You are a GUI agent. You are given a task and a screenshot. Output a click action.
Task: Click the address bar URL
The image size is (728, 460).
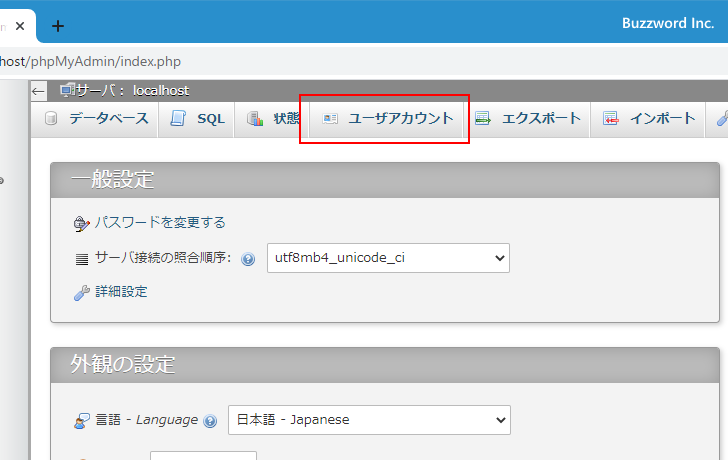point(91,61)
